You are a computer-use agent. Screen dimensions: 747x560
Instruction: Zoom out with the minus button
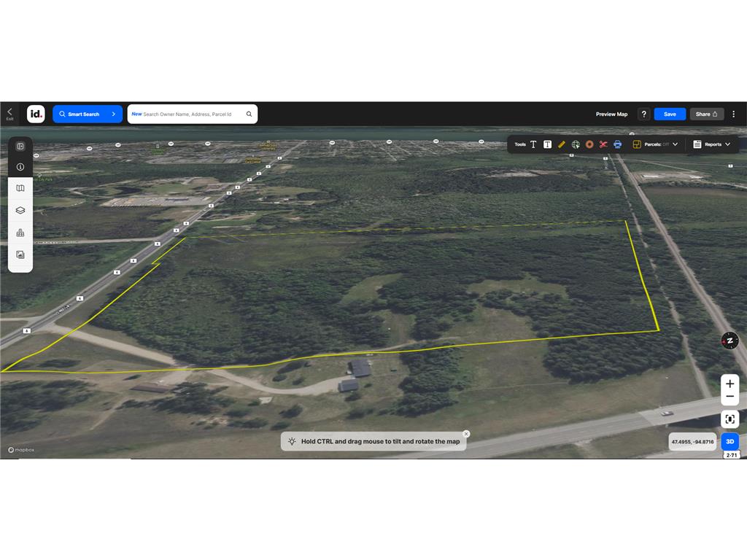729,397
